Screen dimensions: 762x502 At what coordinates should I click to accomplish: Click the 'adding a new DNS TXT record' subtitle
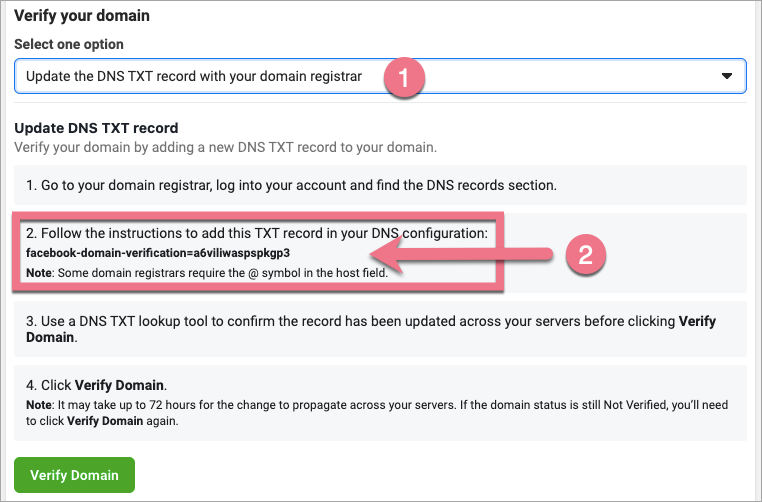click(x=226, y=147)
